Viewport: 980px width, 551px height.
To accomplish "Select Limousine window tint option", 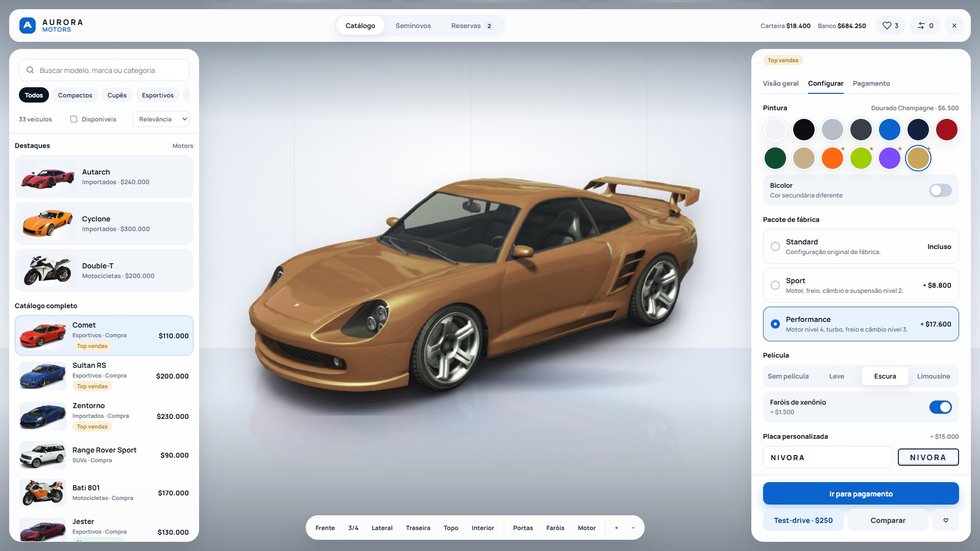I will (x=933, y=377).
